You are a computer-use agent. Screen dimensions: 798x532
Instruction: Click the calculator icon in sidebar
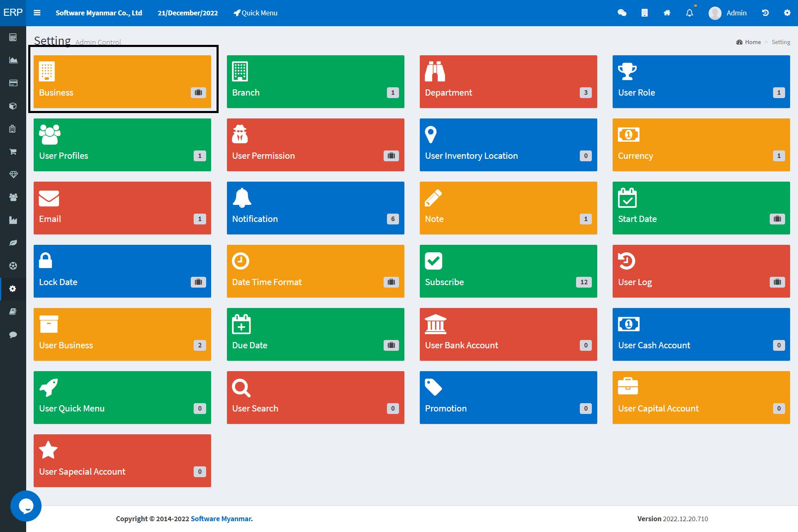click(x=13, y=37)
